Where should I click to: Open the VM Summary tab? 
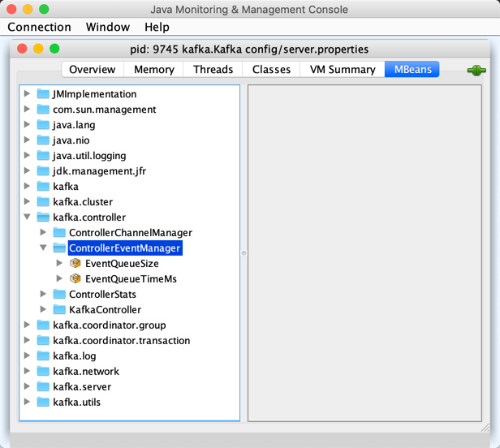click(x=343, y=70)
